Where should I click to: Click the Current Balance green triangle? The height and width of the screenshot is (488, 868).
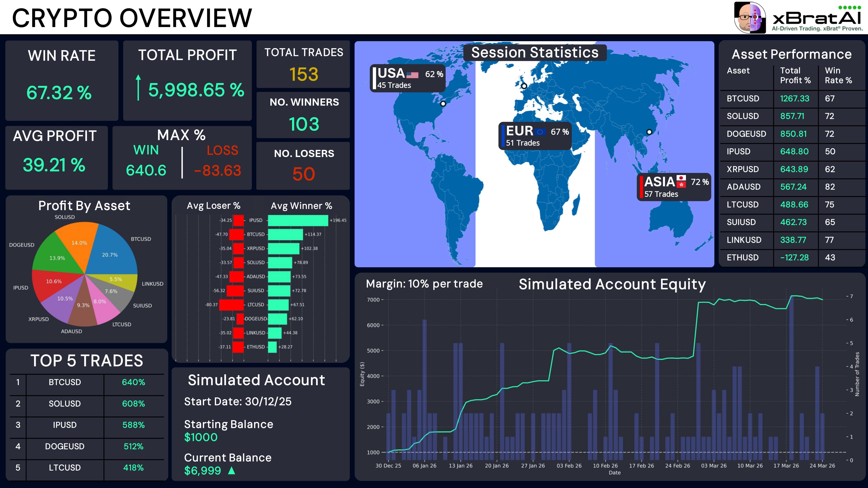tap(232, 470)
